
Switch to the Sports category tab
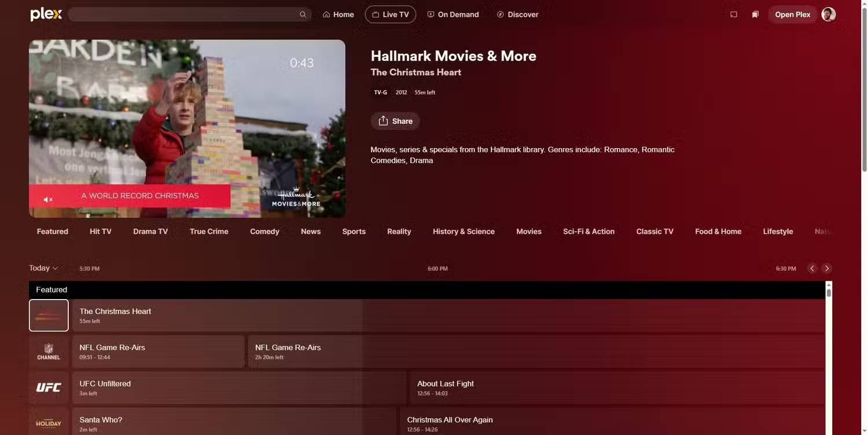(354, 231)
